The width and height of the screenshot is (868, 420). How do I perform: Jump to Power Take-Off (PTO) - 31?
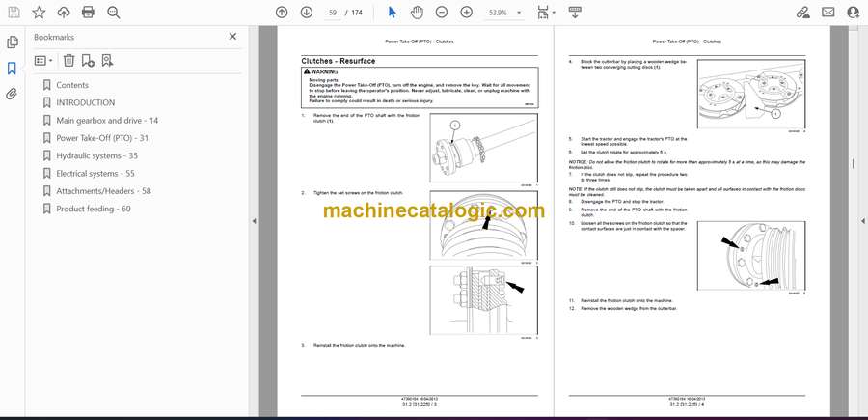(102, 138)
